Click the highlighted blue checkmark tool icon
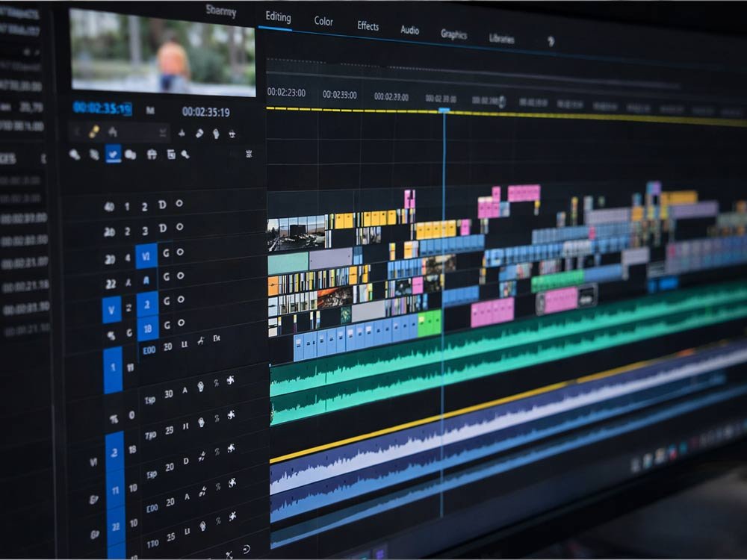Screen dimensions: 747x560 tap(113, 154)
